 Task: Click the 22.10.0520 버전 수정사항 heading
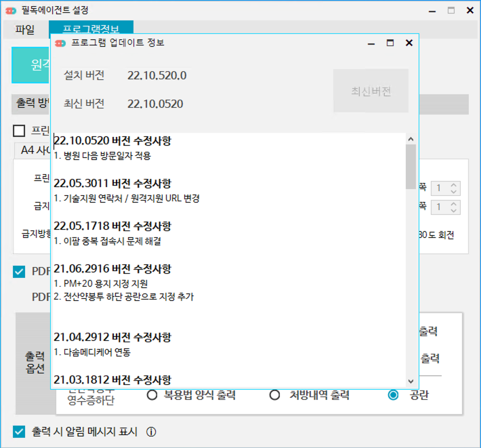pos(112,140)
